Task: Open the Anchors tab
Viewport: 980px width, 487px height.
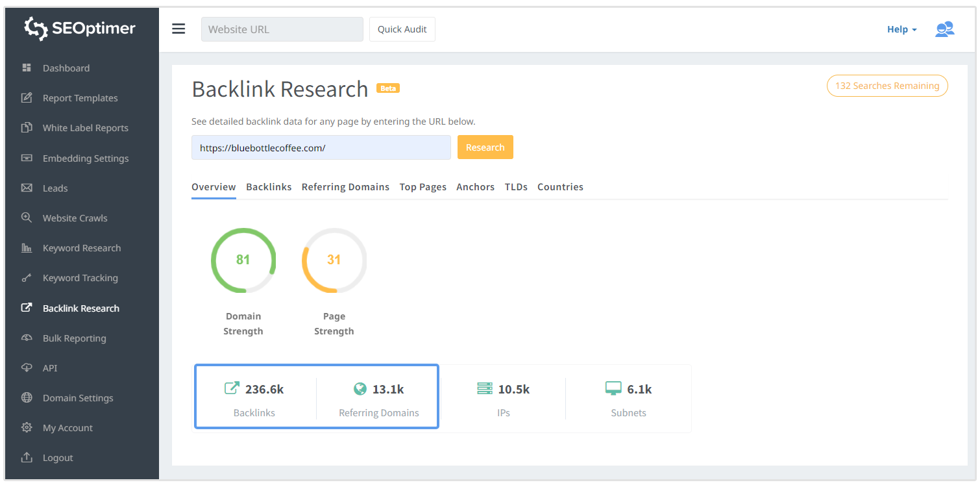Action: coord(475,187)
